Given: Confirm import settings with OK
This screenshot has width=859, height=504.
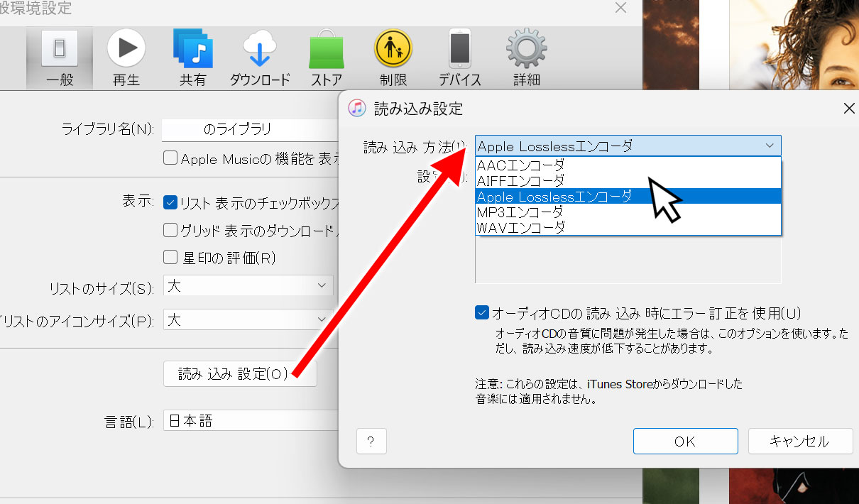Looking at the screenshot, I should (x=685, y=441).
